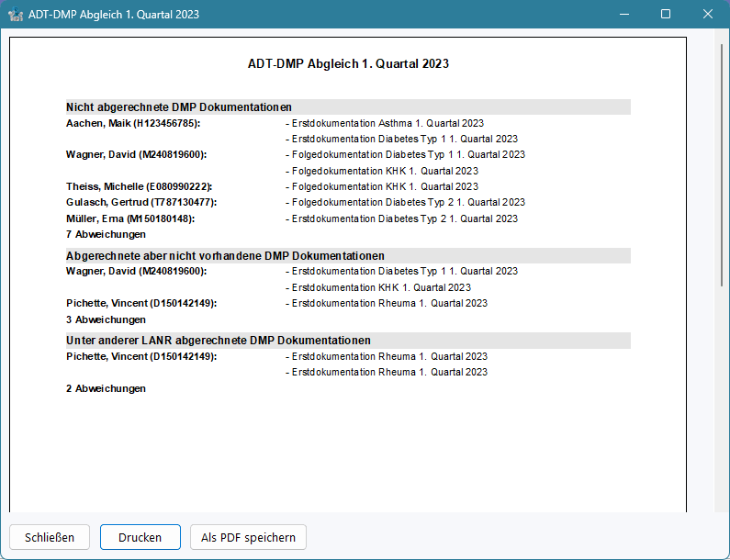Click the 3 Abweichungen summary line
Screen dimensions: 730x560
tap(106, 319)
